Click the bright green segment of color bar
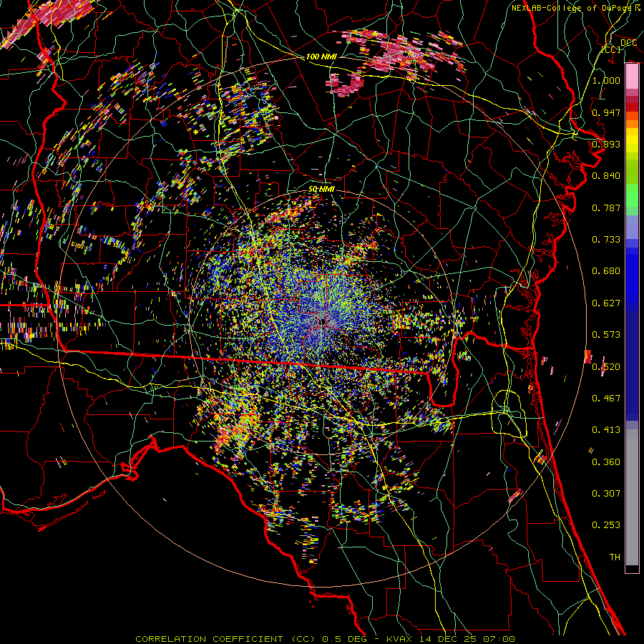This screenshot has width=644, height=644. coord(632,195)
